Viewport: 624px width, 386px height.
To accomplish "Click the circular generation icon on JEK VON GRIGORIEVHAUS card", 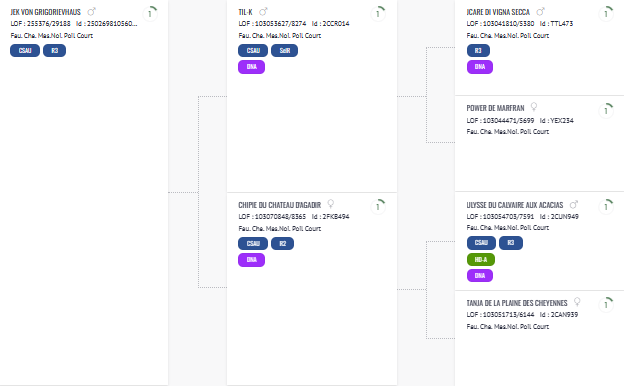I will [150, 14].
